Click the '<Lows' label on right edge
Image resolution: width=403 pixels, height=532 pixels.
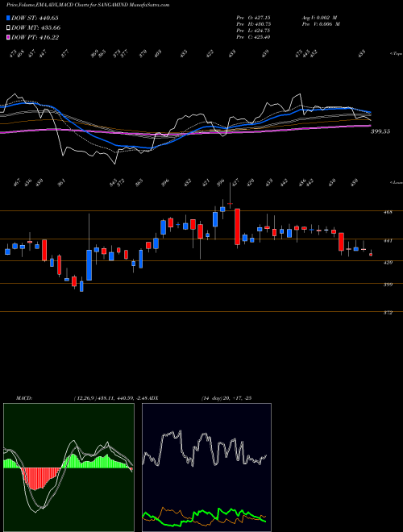tap(396, 182)
